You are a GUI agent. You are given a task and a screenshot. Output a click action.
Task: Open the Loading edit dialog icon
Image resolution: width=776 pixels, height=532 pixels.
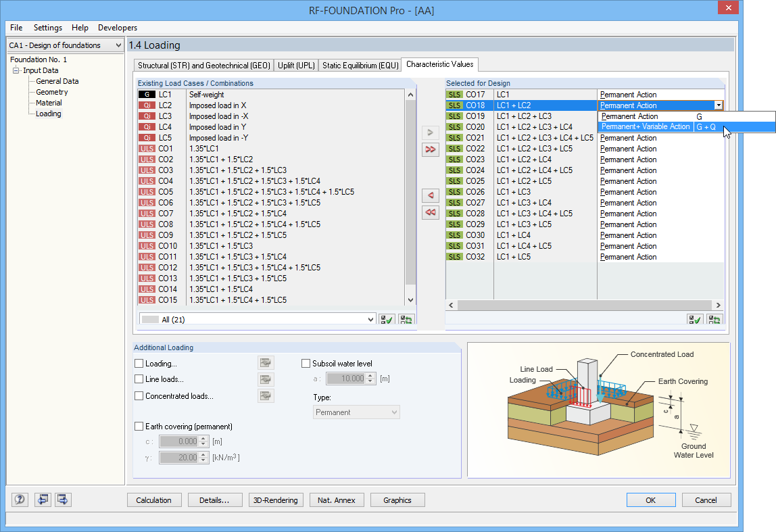pyautogui.click(x=266, y=363)
